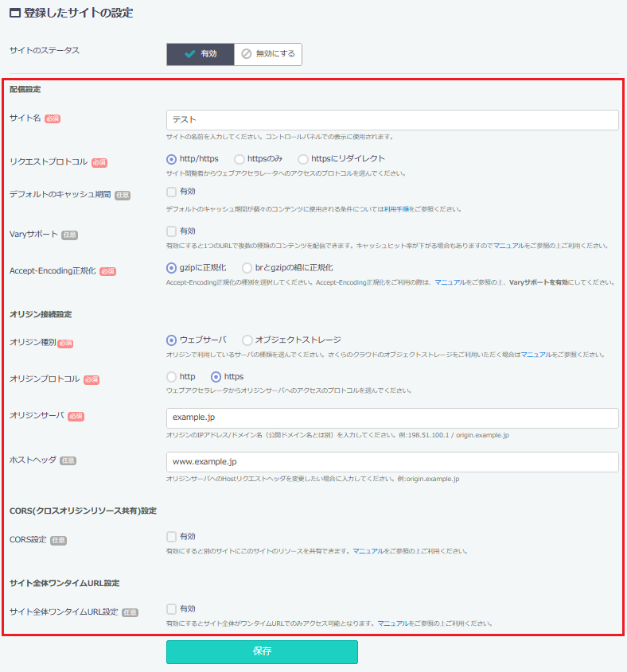
Task: Enable the デフォルトのキャッシュ期間 checkbox
Action: pos(172,192)
